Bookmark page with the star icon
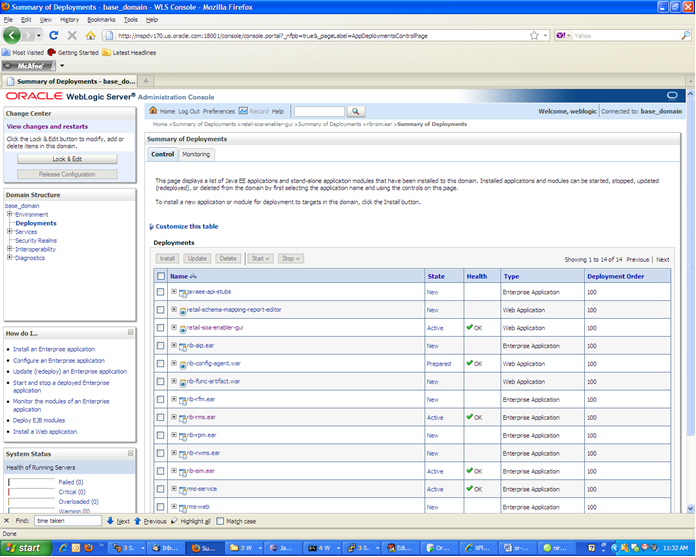 click(534, 36)
